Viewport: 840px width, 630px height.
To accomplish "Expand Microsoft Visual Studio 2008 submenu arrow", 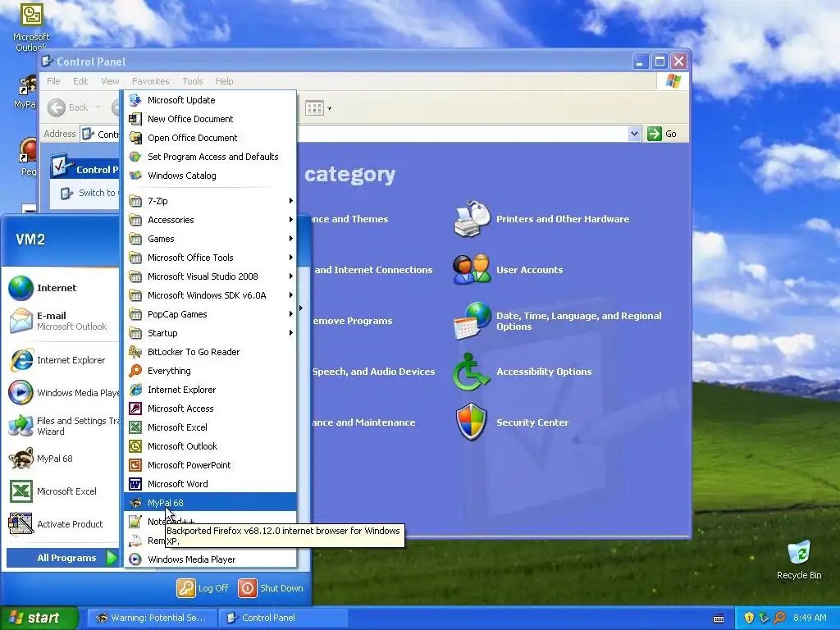I will pyautogui.click(x=291, y=276).
